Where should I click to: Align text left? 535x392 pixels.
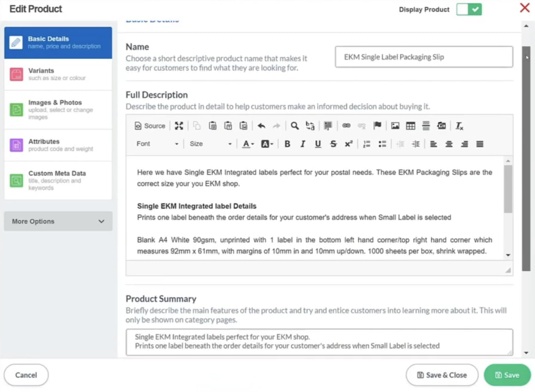pyautogui.click(x=434, y=144)
